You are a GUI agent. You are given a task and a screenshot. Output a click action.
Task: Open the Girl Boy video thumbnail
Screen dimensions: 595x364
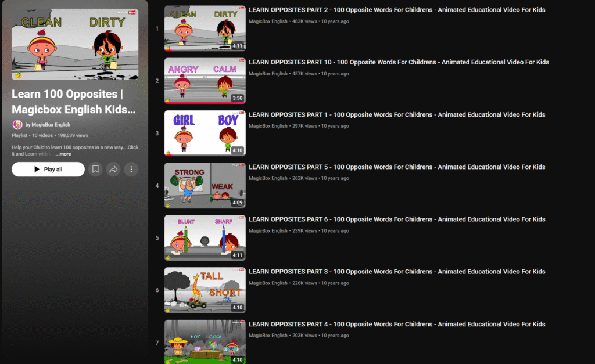[x=205, y=133]
